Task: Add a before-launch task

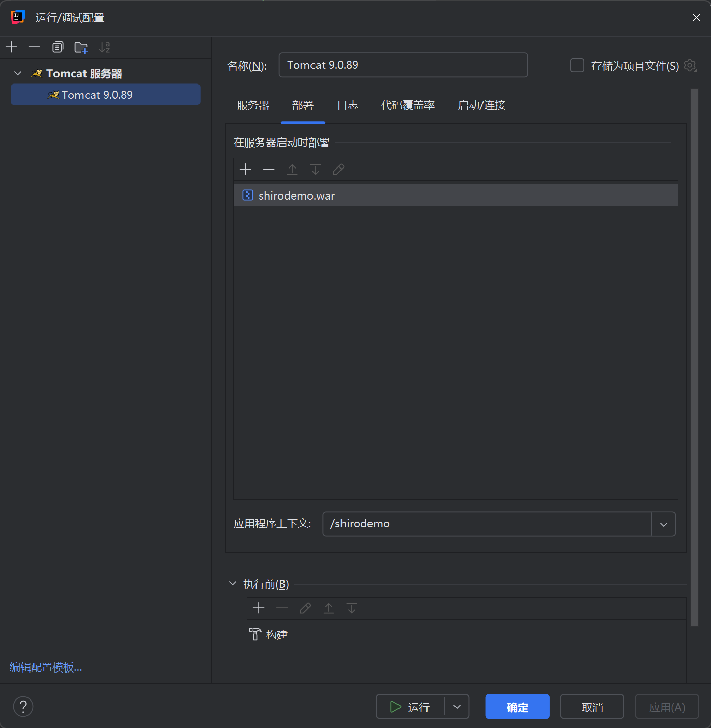Action: [x=259, y=608]
